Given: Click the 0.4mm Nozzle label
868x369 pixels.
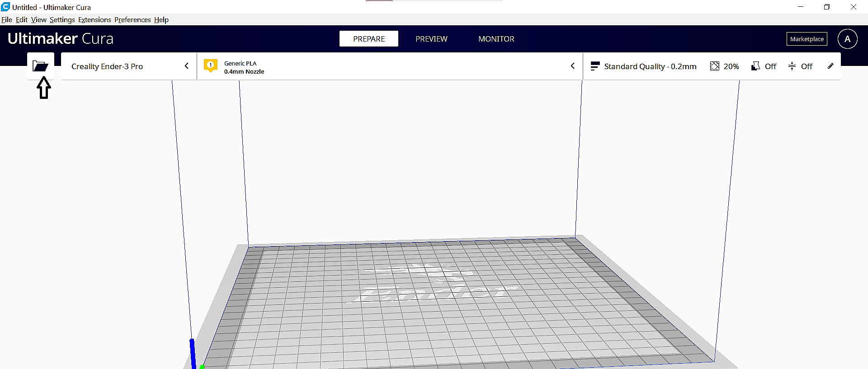Looking at the screenshot, I should pos(244,71).
